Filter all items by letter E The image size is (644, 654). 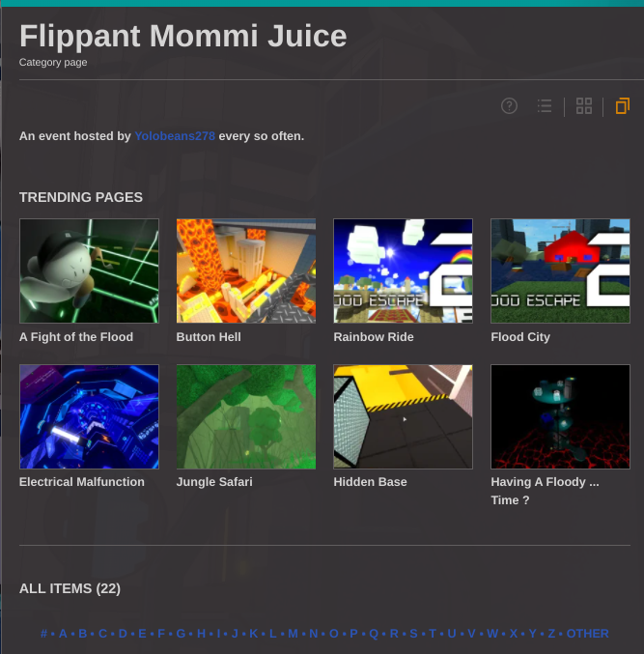pyautogui.click(x=142, y=634)
